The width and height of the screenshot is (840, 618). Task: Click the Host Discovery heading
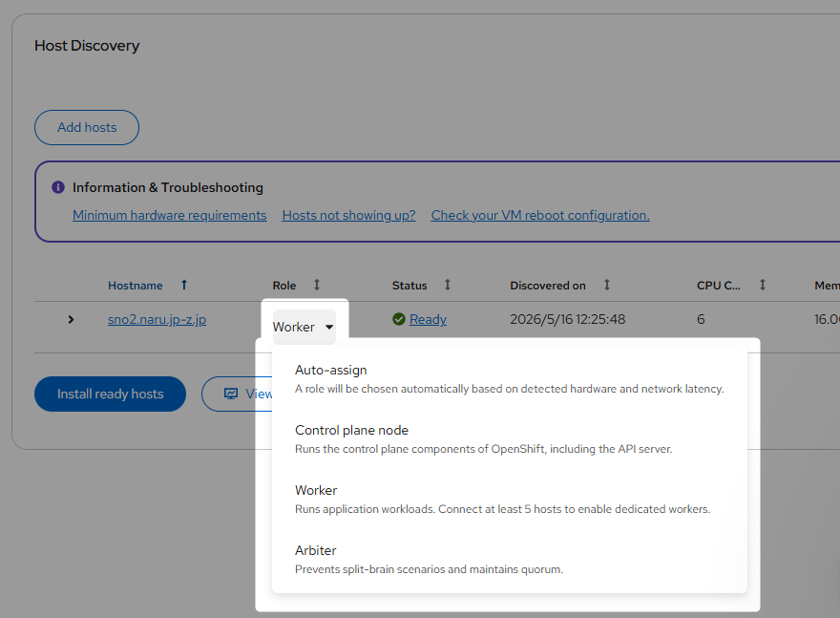coord(87,46)
